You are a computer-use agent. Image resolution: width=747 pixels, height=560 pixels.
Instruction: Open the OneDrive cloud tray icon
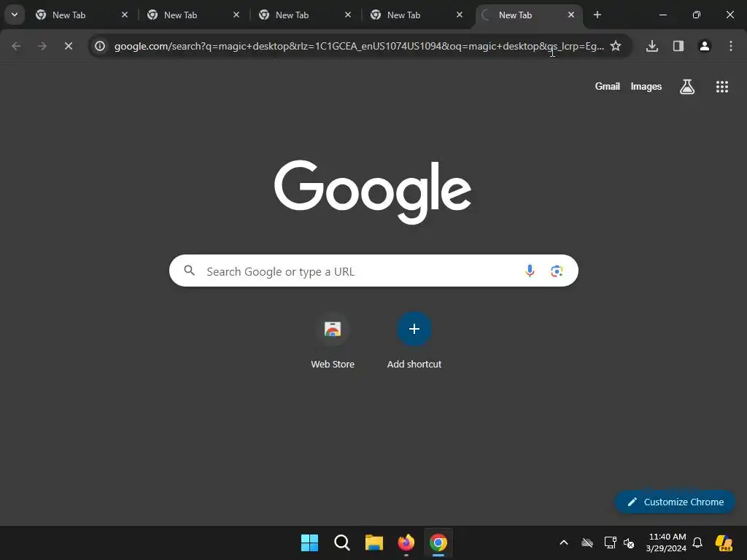click(x=587, y=542)
